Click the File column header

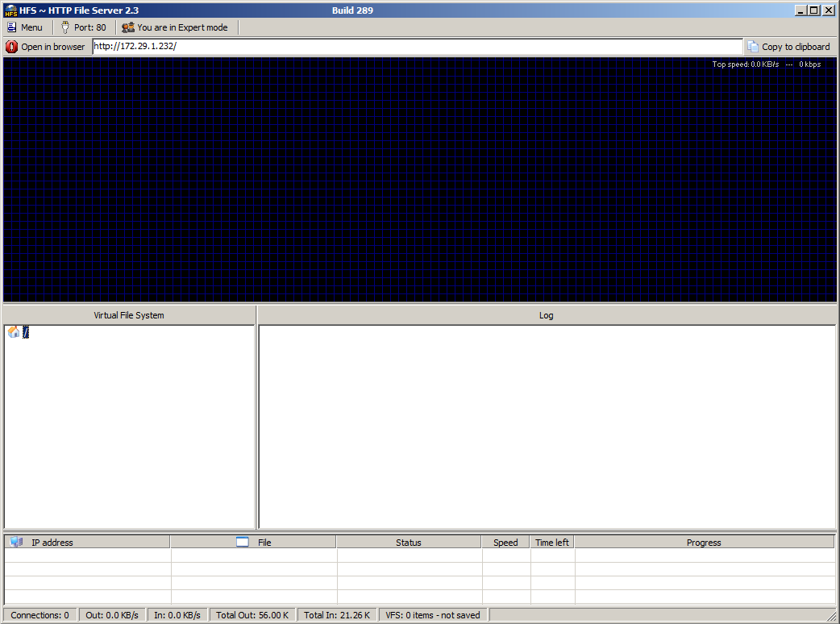click(264, 543)
